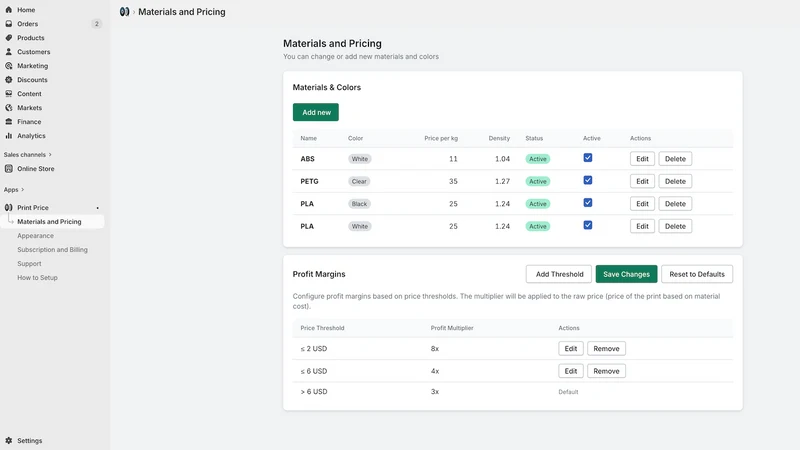Viewport: 800px width, 450px height.
Task: Click the Active status badge for ABS
Action: (538, 159)
